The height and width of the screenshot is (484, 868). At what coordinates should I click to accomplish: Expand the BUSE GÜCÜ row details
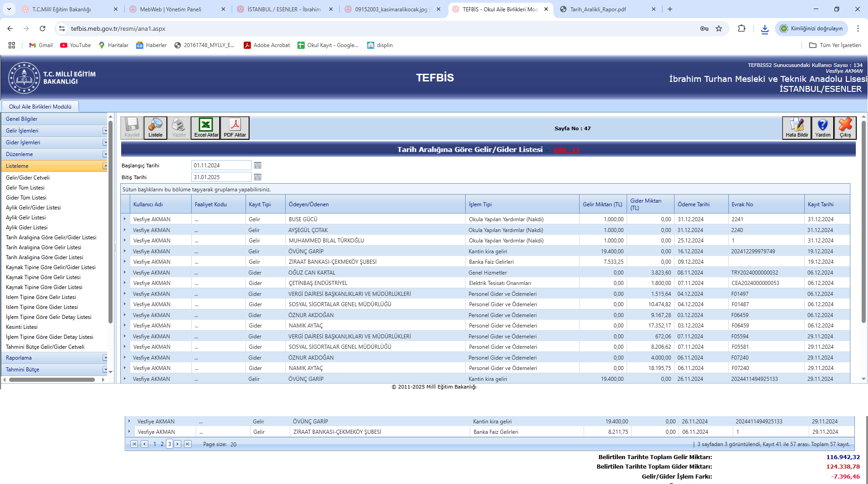point(125,219)
